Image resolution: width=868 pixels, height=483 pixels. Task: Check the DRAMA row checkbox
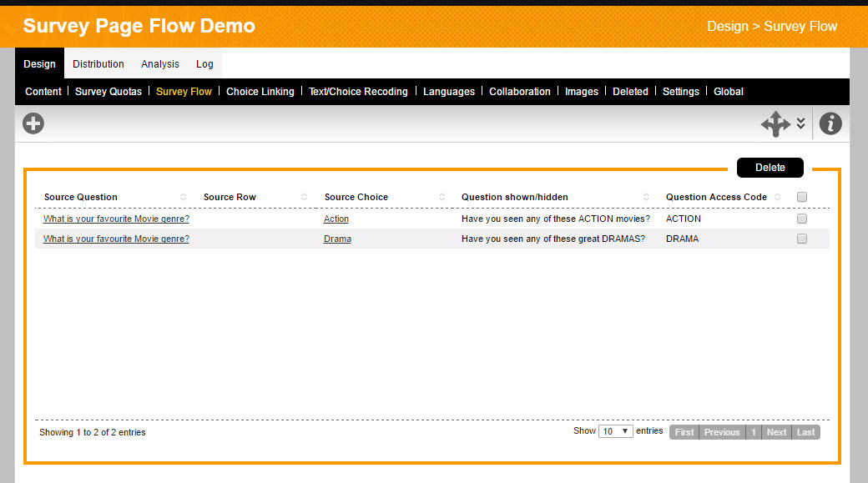802,239
